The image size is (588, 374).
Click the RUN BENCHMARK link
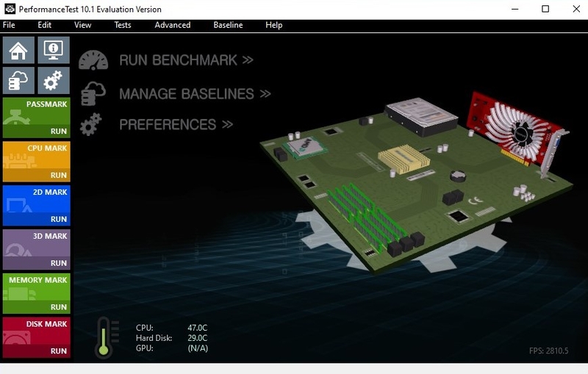[187, 60]
